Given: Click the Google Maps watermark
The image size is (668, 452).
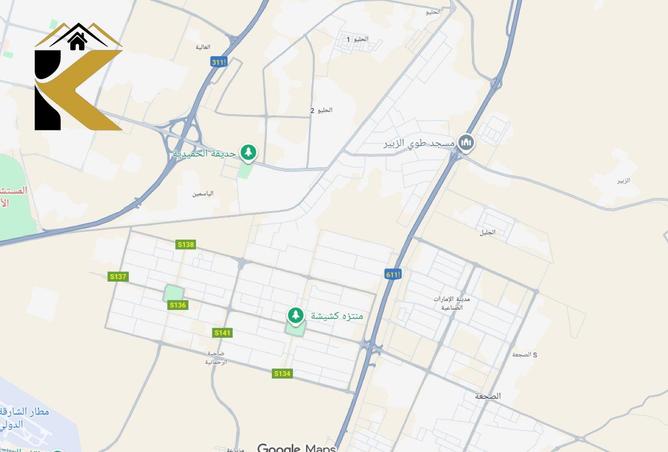Looking at the screenshot, I should coord(297,448).
